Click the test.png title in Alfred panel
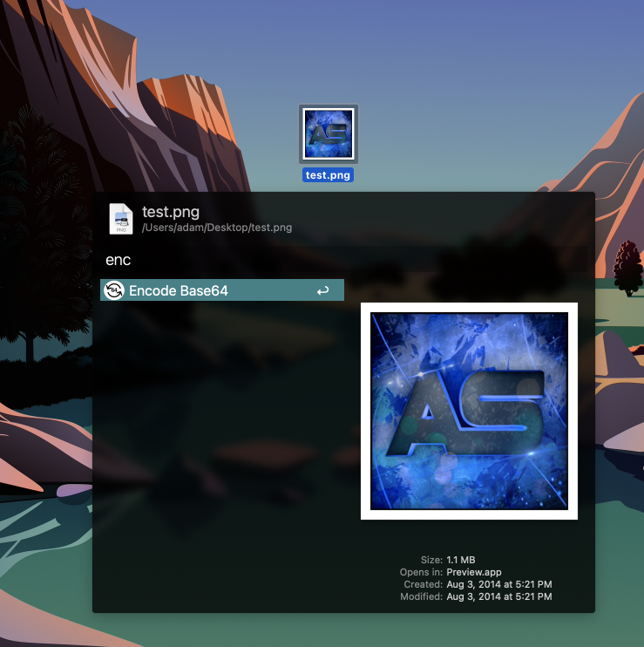This screenshot has width=644, height=647. [x=171, y=212]
